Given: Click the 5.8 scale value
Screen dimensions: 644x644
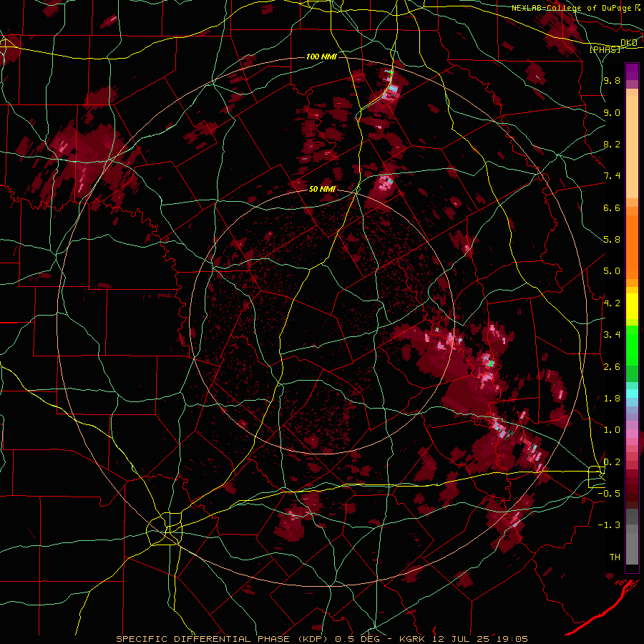Looking at the screenshot, I should (x=612, y=240).
